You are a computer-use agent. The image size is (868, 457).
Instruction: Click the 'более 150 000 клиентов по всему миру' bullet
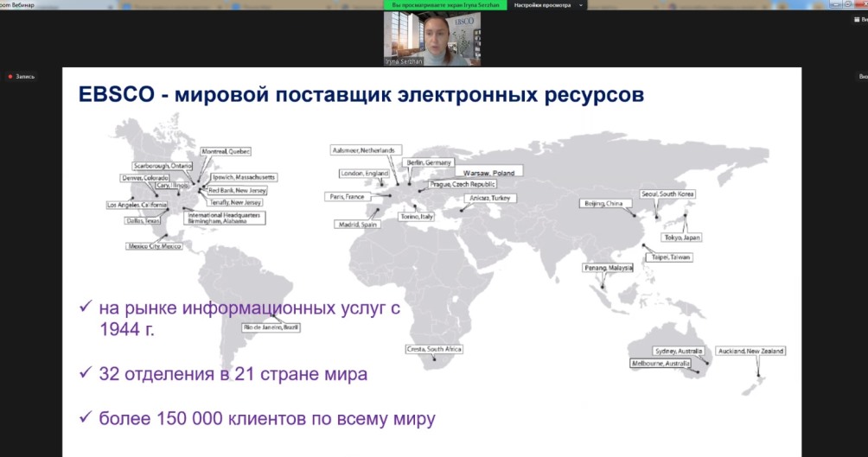pyautogui.click(x=267, y=418)
